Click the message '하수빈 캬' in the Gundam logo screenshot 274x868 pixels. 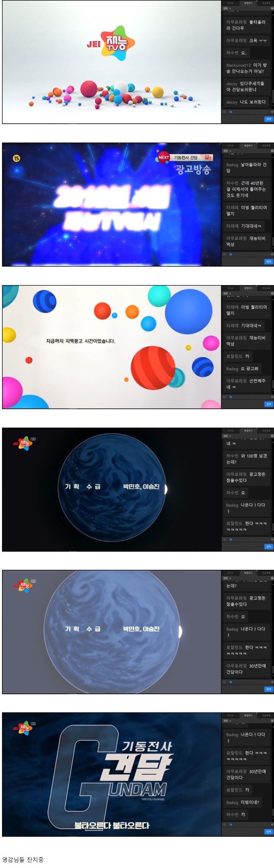pyautogui.click(x=236, y=815)
